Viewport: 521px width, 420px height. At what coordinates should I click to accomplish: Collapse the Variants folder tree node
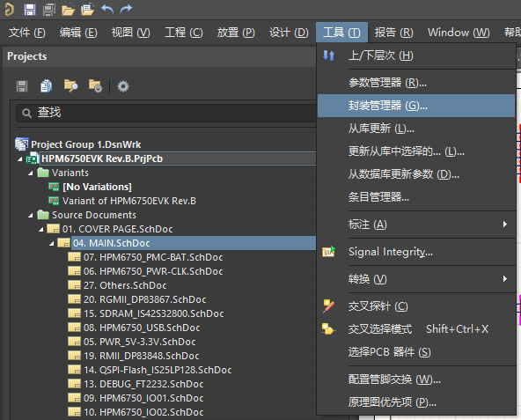pos(31,173)
